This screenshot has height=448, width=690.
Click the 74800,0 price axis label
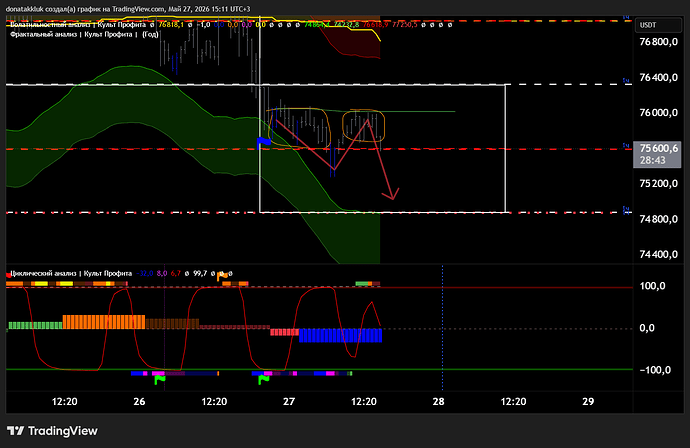(658, 219)
